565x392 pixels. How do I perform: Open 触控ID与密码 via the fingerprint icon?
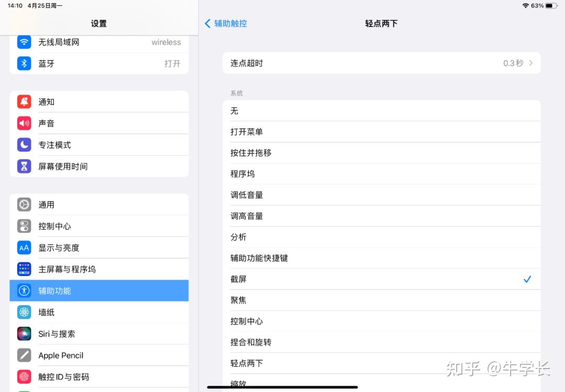[x=24, y=376]
